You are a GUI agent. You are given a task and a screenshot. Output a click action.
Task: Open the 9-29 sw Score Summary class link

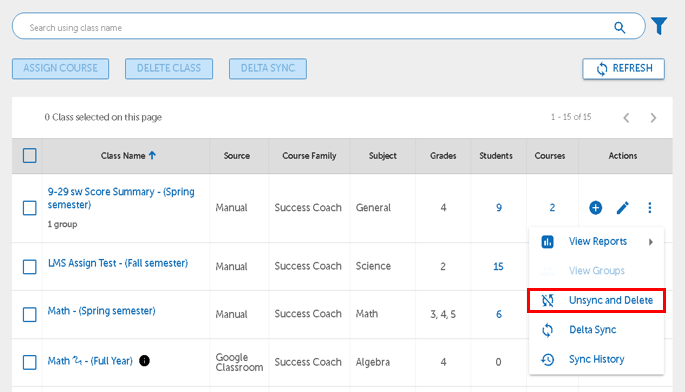121,198
